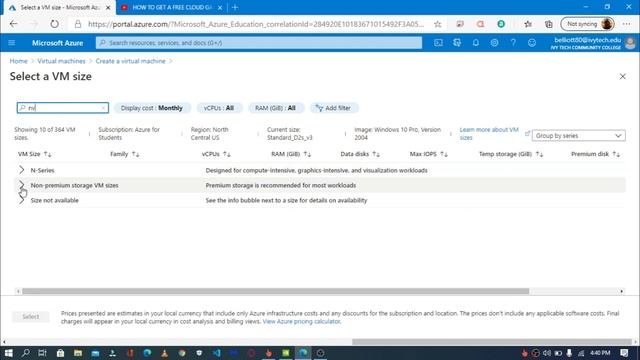
Task: Open browser Favorites list icon
Action: 528,24
